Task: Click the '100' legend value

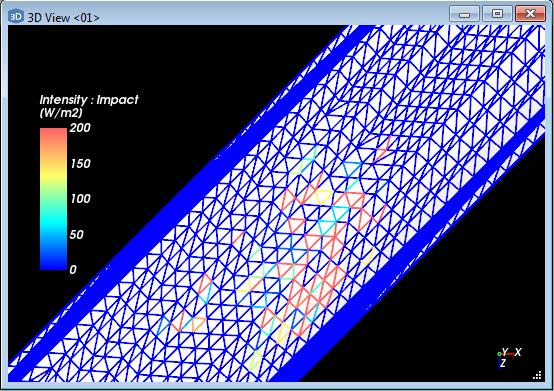Action: pyautogui.click(x=81, y=199)
